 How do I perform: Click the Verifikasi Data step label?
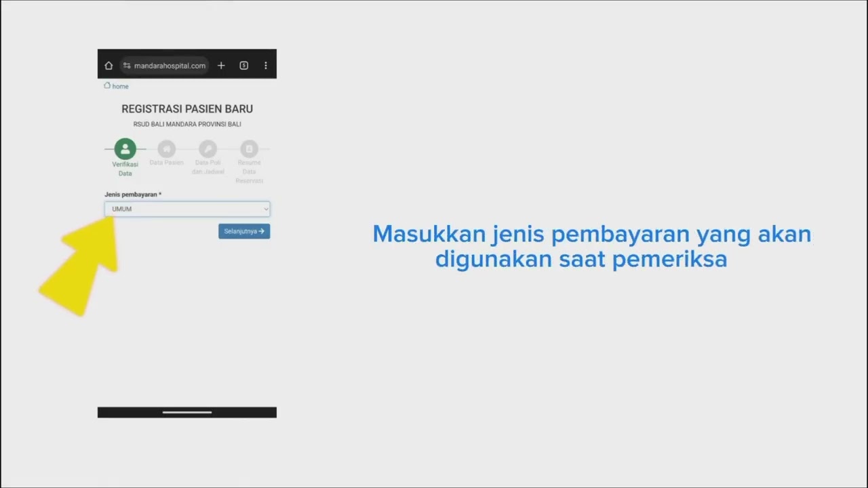[x=125, y=169]
